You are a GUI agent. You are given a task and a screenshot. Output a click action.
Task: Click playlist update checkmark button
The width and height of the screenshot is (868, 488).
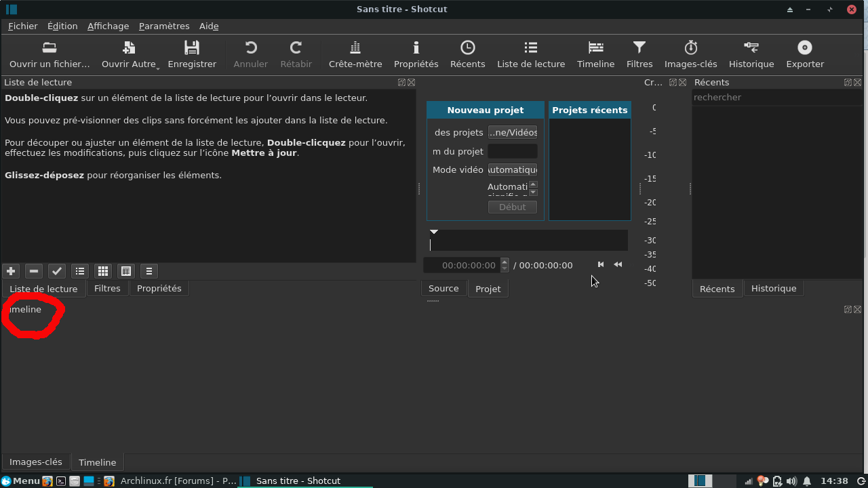pyautogui.click(x=57, y=271)
